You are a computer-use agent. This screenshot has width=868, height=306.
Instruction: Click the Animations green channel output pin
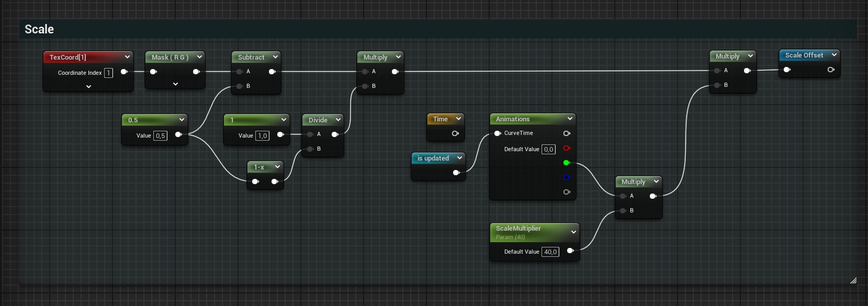tap(567, 163)
